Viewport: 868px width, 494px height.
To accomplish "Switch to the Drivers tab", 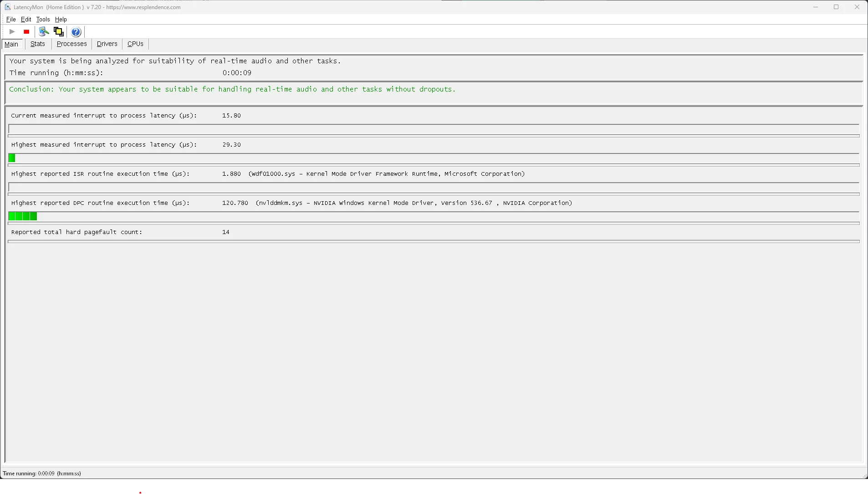I will [x=107, y=44].
